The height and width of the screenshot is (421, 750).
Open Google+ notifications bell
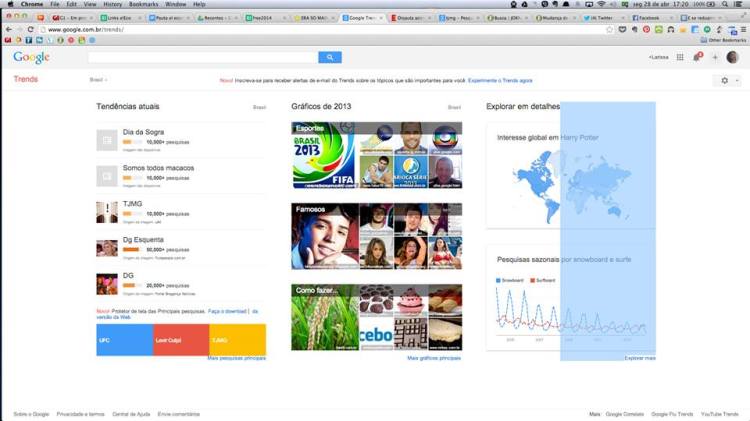tap(697, 57)
